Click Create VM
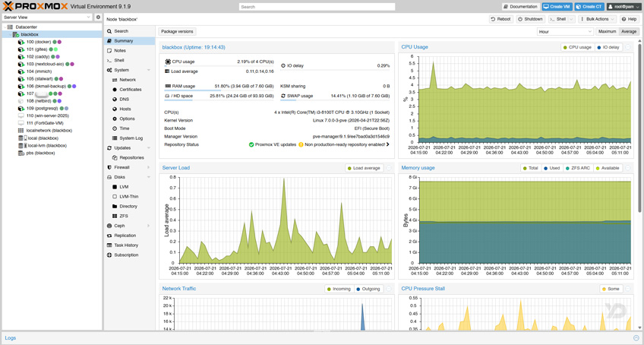The width and height of the screenshot is (644, 345). 557,7
